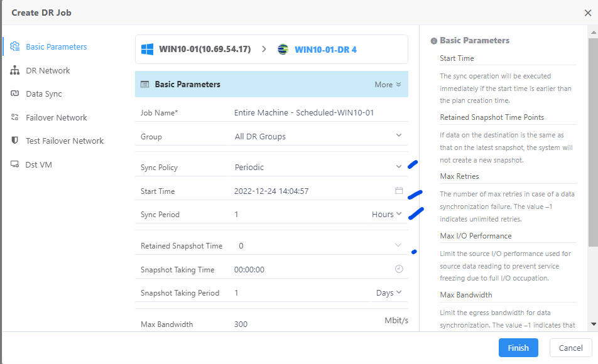Screen dimensions: 598x364
Task: Open the Dst VM monitor icon
Action: [x=15, y=164]
